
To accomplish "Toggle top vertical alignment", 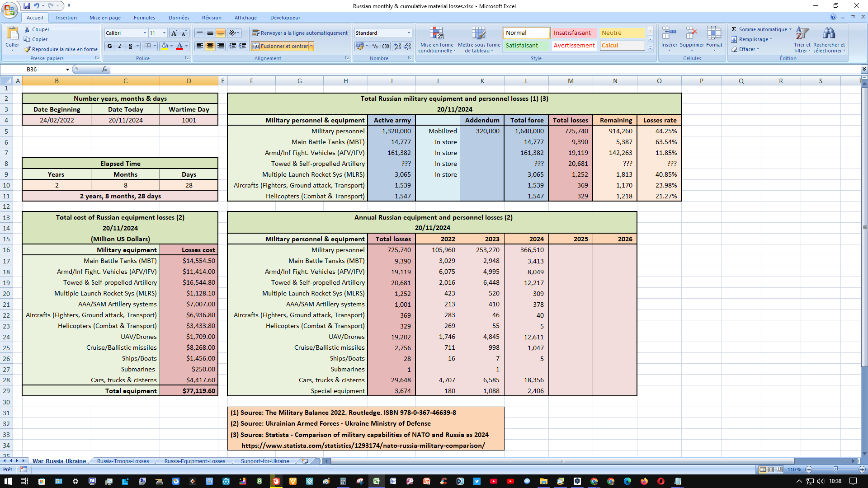I will [x=199, y=33].
